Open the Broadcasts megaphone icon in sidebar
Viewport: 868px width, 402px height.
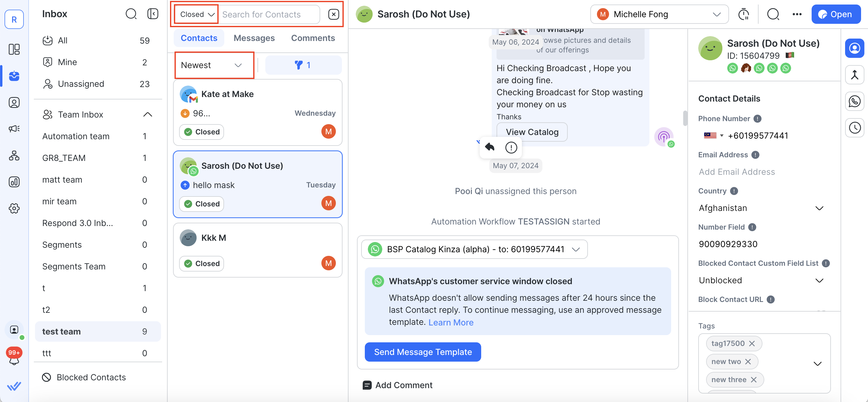(x=14, y=129)
